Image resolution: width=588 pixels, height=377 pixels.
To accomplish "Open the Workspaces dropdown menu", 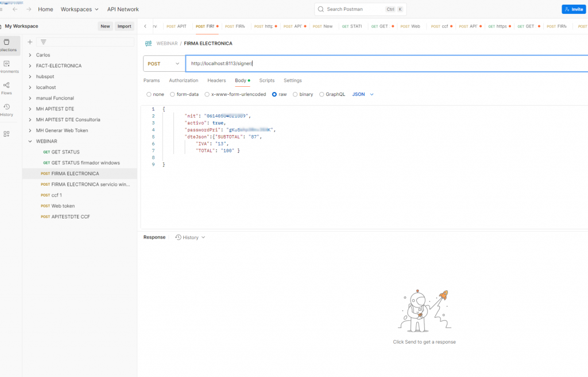I will tap(79, 9).
